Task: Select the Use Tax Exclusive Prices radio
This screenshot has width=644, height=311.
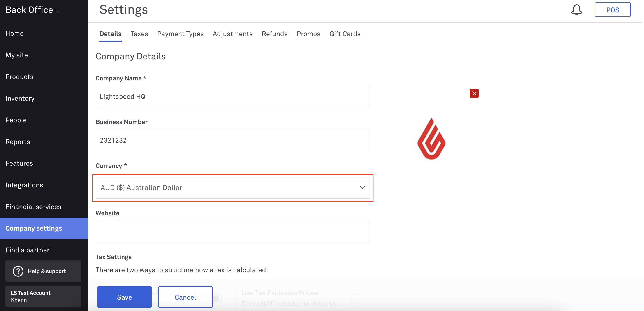Action: click(x=357, y=298)
